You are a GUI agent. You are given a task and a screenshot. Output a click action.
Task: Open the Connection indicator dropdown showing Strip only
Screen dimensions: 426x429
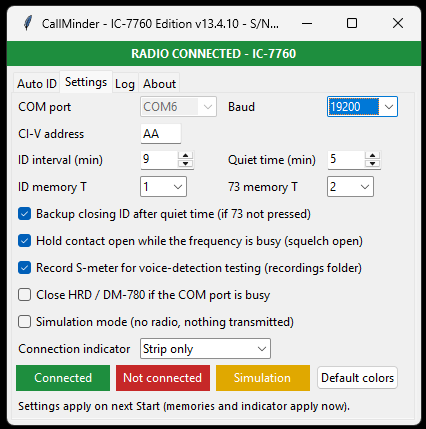click(x=205, y=349)
